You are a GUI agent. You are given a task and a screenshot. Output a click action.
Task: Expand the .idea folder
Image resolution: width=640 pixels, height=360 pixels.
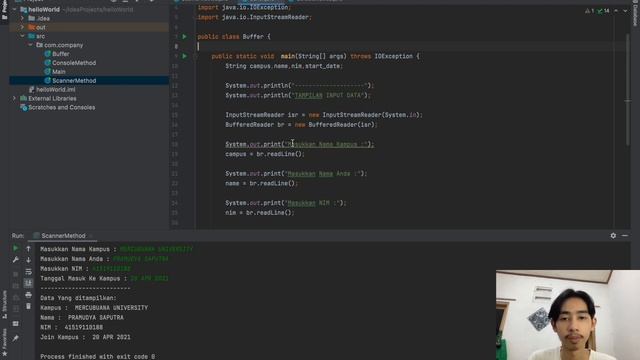pos(22,18)
